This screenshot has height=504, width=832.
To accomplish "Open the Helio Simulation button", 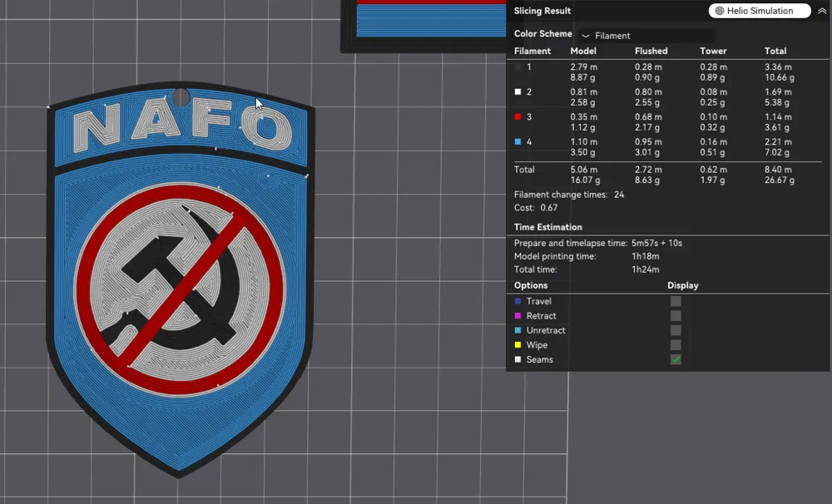I will point(760,11).
